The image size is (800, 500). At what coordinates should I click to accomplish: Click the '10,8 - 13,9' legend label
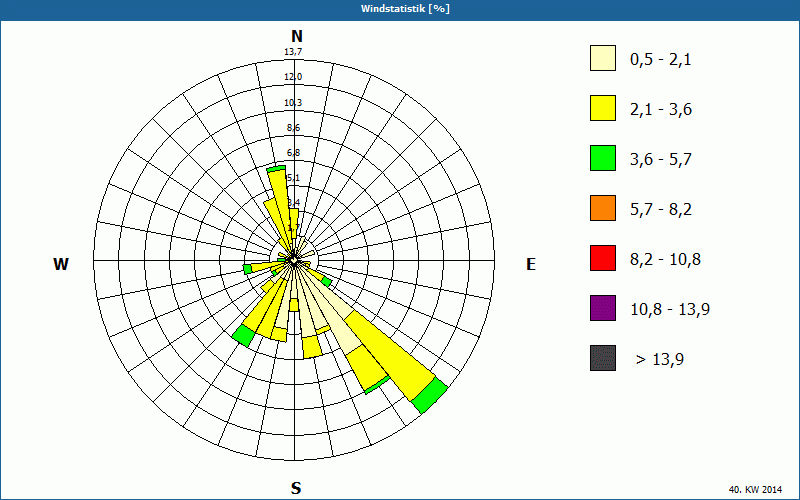[x=670, y=310]
